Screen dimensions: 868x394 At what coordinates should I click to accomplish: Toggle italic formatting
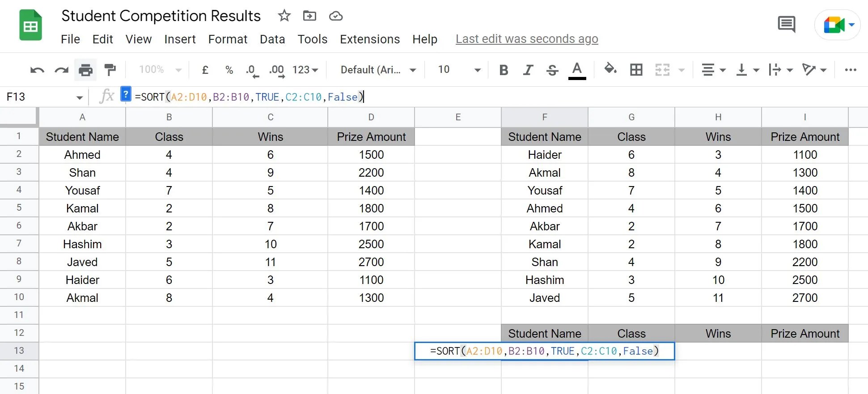pyautogui.click(x=528, y=70)
